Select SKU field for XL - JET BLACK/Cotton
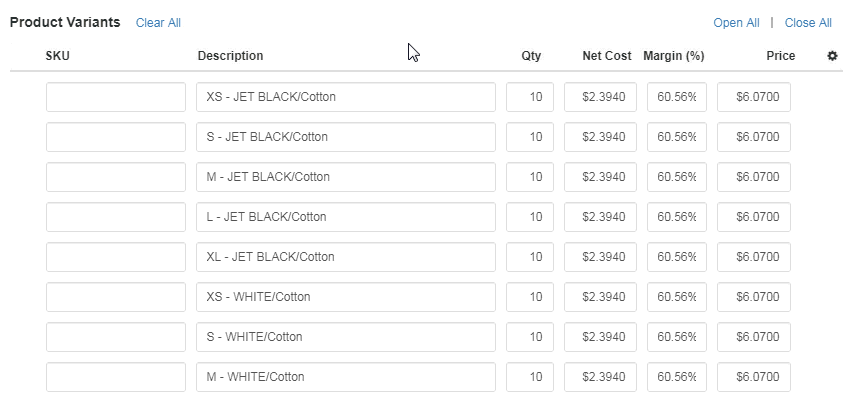This screenshot has height=396, width=852. [x=116, y=257]
